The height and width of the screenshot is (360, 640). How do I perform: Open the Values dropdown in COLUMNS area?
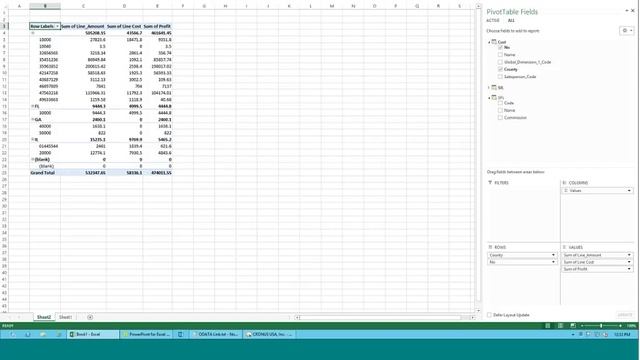coord(629,191)
